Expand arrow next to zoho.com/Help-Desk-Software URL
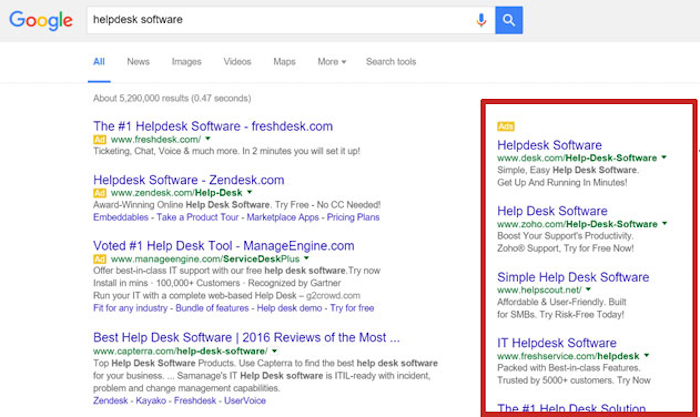Screen dimensions: 700x417 pyautogui.click(x=664, y=223)
